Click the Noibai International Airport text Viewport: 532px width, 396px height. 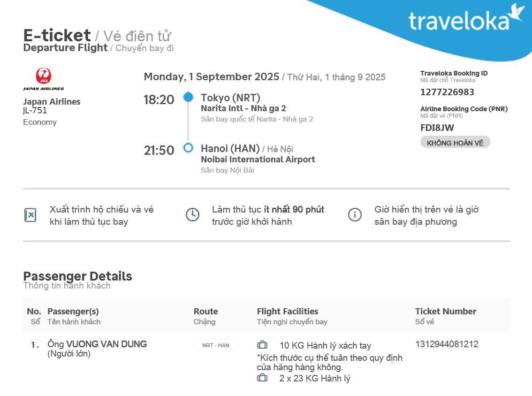[258, 160]
